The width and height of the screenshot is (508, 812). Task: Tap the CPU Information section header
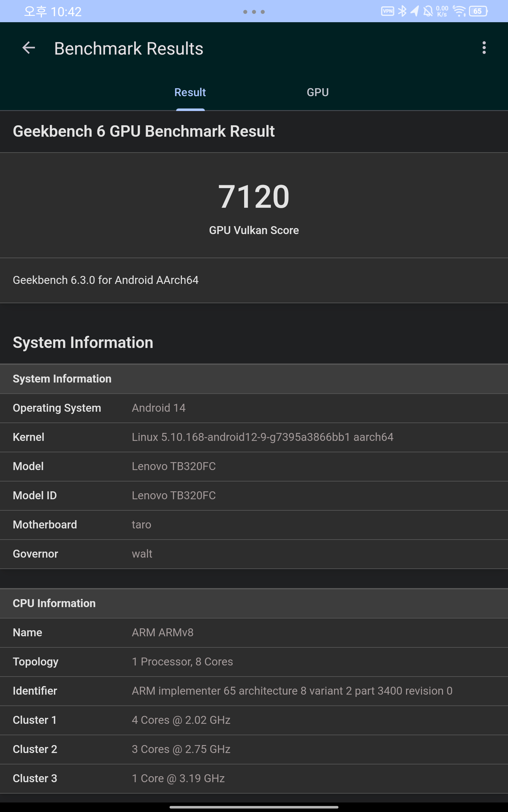pos(254,603)
